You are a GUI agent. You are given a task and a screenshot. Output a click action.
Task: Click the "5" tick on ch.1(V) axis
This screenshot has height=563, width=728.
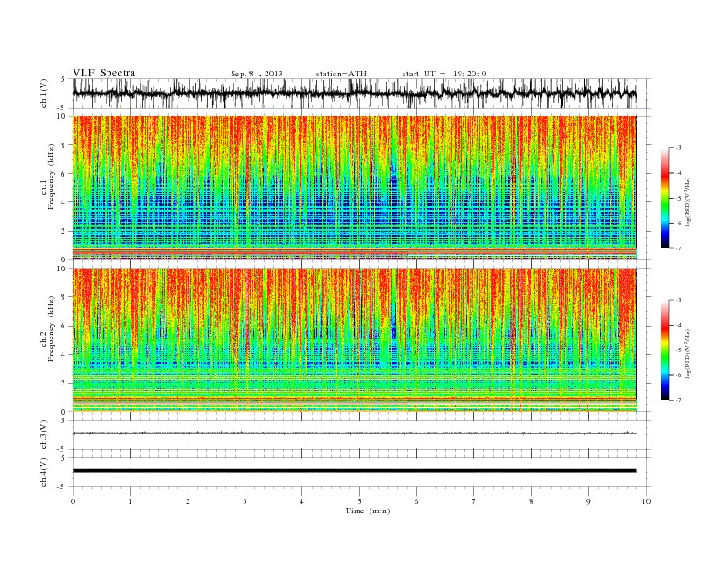63,79
